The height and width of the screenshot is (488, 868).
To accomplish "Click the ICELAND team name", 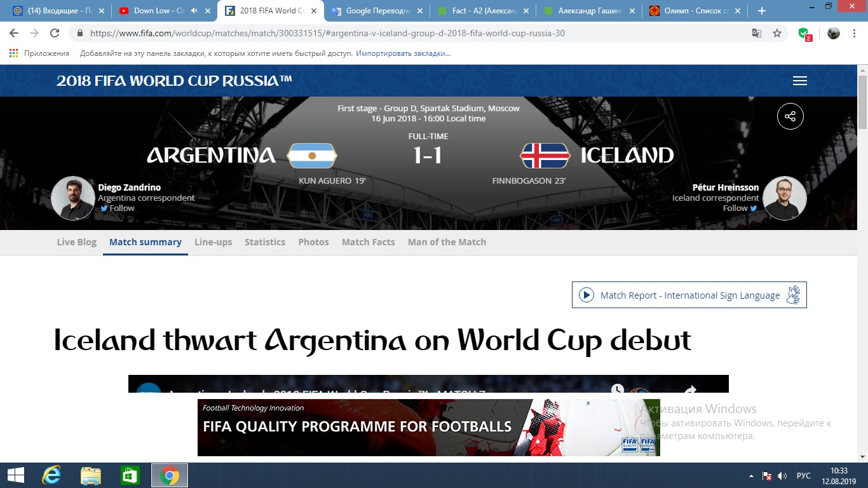I will tap(627, 155).
